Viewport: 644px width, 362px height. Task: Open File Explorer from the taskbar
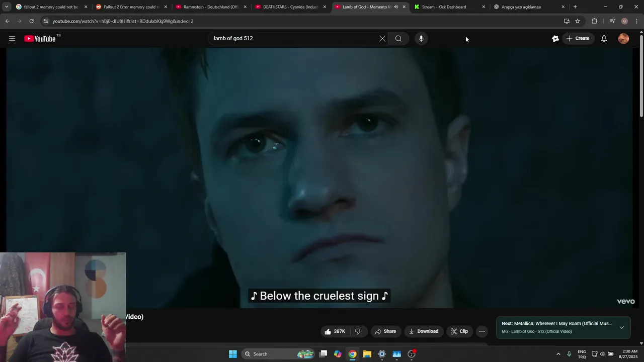(367, 354)
